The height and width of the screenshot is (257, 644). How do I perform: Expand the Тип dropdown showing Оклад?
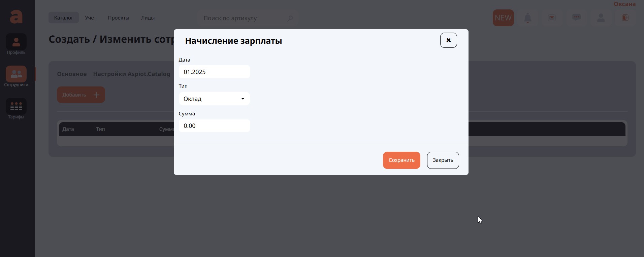(x=214, y=99)
